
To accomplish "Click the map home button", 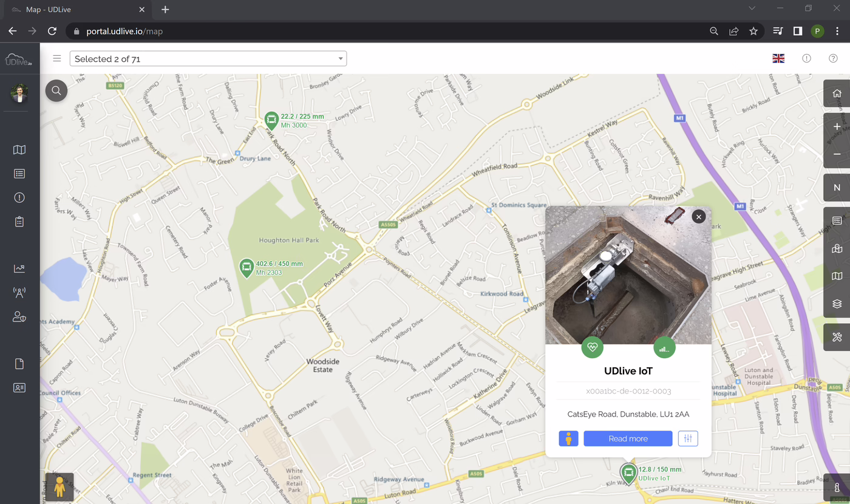I will click(837, 94).
